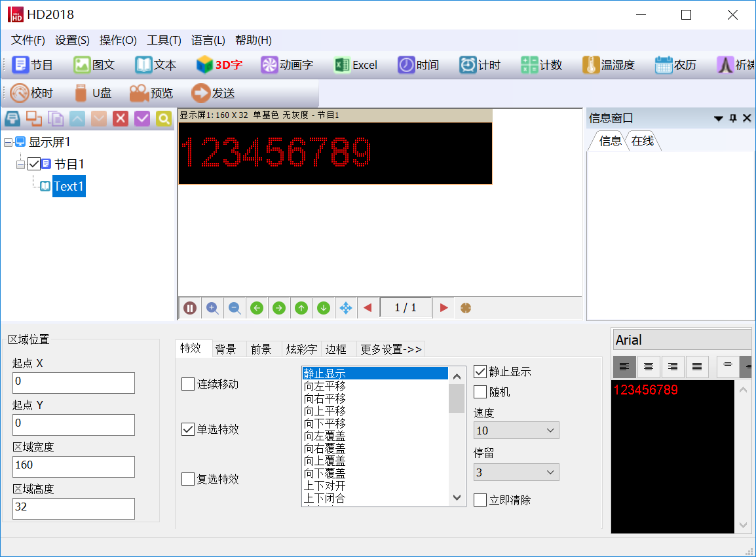
Task: Collapse the 显示屏1 tree node
Action: [x=8, y=142]
